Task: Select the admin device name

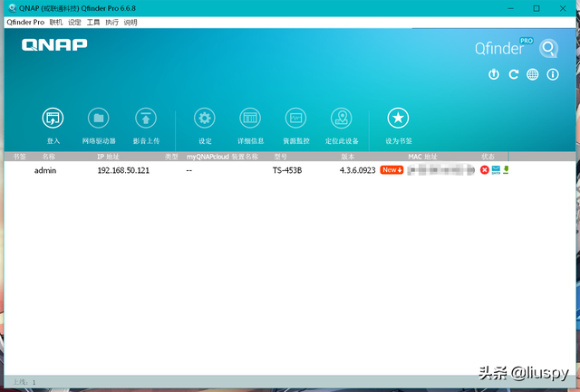Action: 45,170
